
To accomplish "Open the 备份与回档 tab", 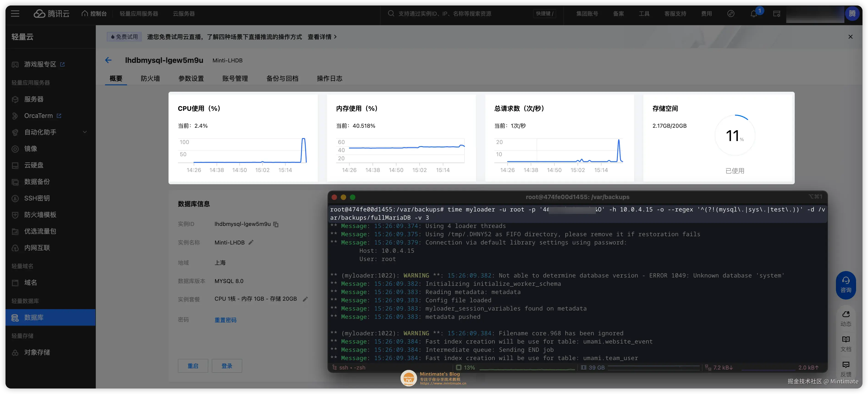I will pyautogui.click(x=282, y=78).
